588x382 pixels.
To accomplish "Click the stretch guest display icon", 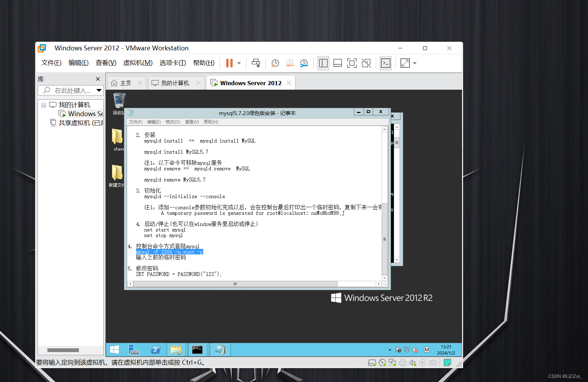I will [x=405, y=63].
